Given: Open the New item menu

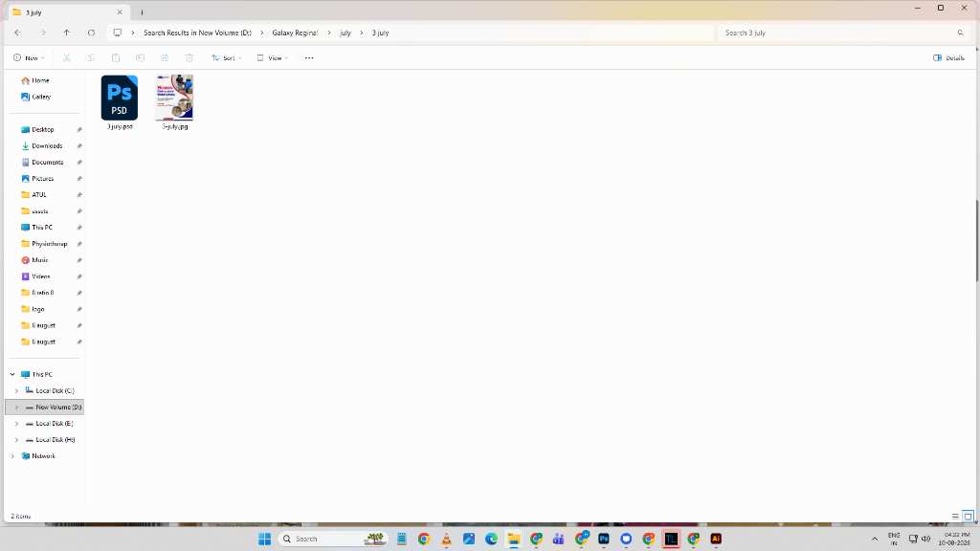Looking at the screenshot, I should click(29, 58).
